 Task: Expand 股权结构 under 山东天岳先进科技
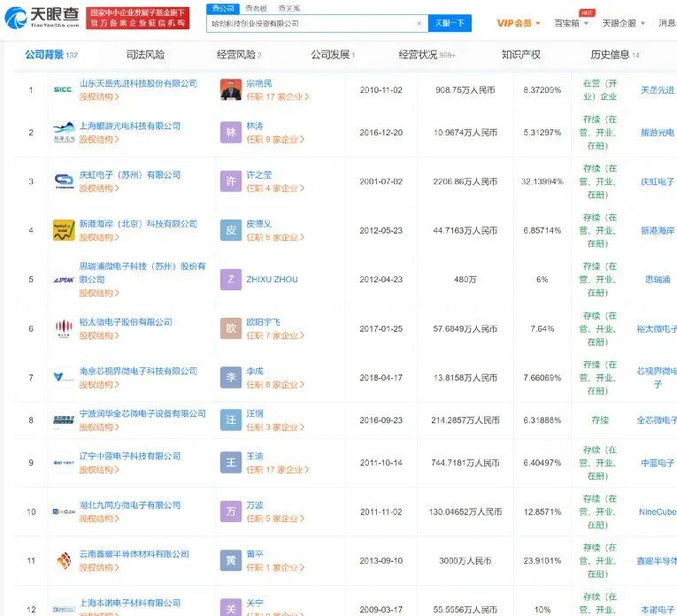click(99, 97)
